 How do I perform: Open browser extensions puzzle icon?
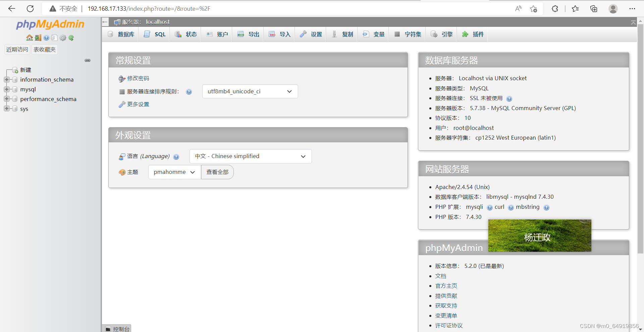555,9
